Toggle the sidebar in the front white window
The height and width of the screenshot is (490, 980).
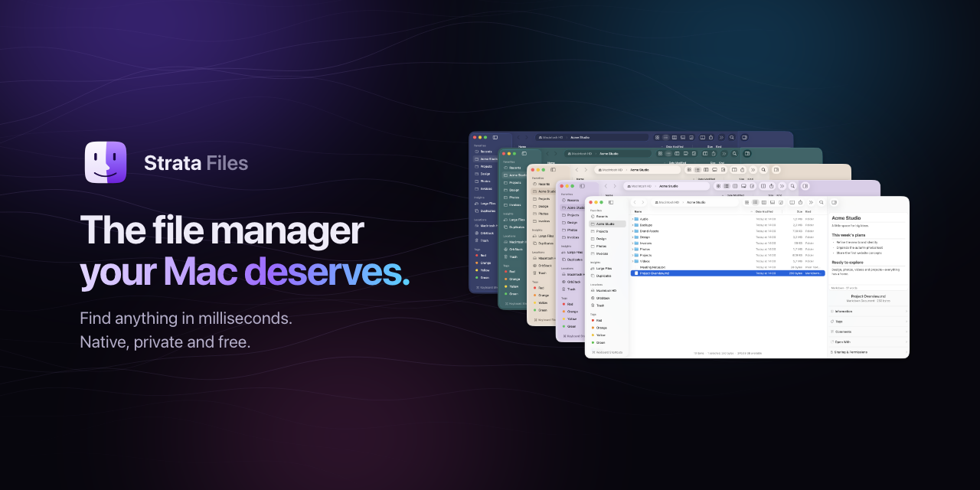[x=611, y=202]
